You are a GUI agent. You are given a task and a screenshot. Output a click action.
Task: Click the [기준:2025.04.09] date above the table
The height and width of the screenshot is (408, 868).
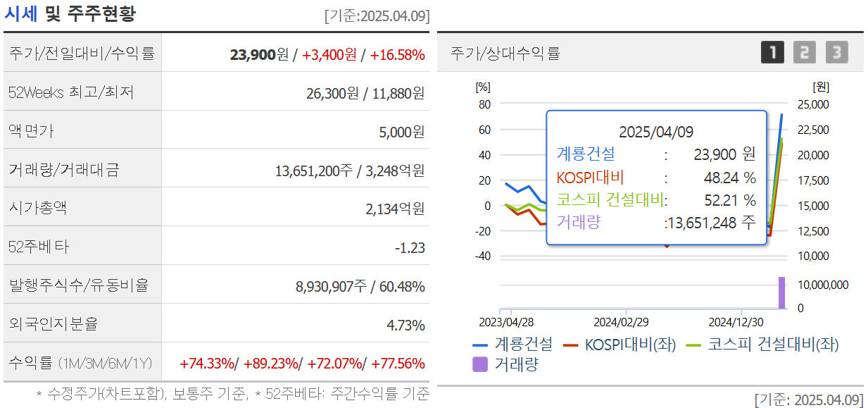click(377, 16)
